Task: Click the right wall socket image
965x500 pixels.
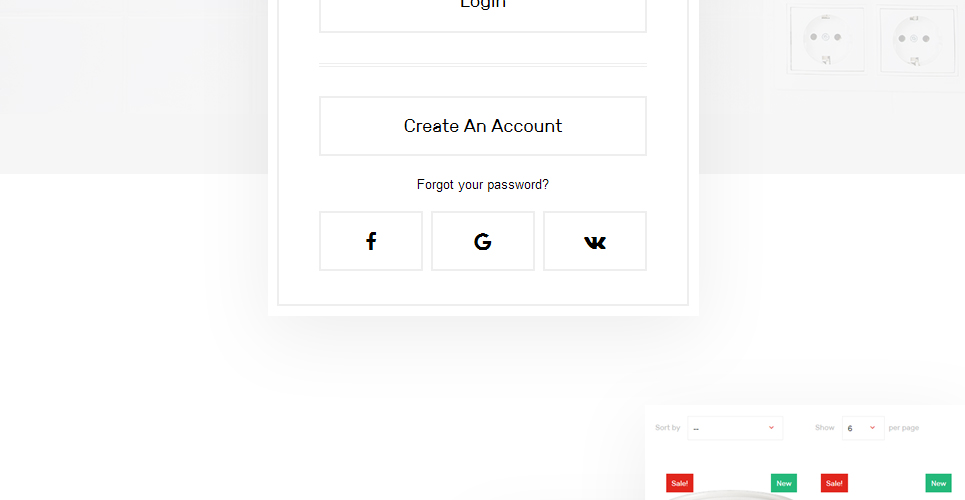Action: click(915, 41)
